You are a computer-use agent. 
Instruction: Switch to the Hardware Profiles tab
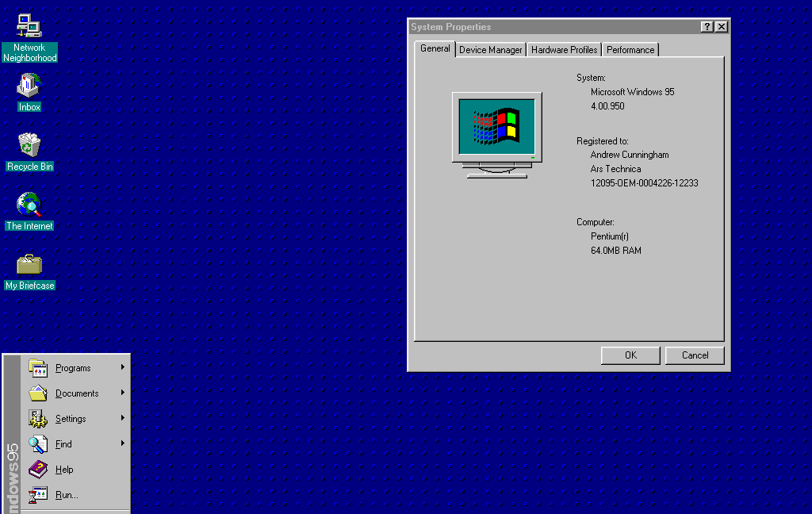[564, 50]
